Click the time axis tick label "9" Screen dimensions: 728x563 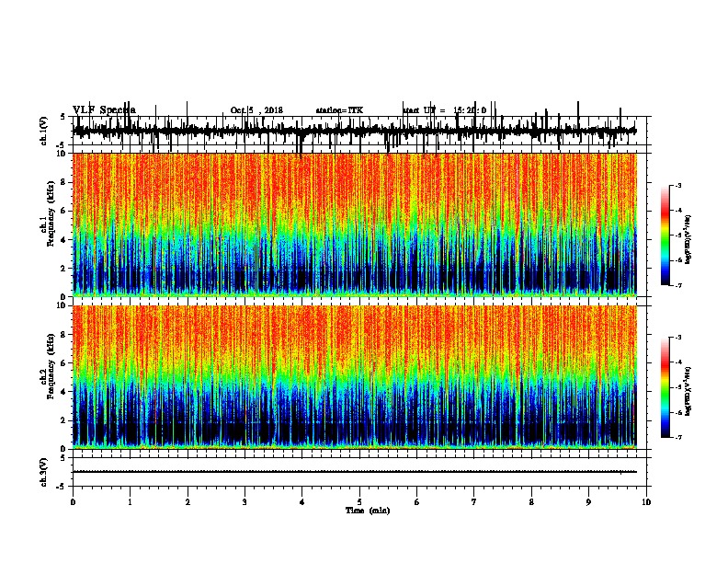(588, 502)
